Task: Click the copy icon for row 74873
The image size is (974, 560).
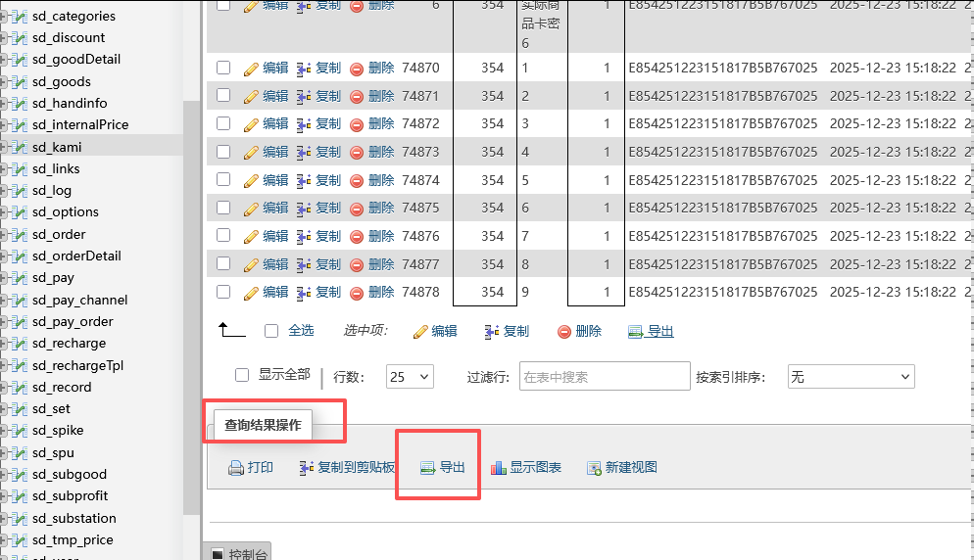Action: click(x=304, y=153)
